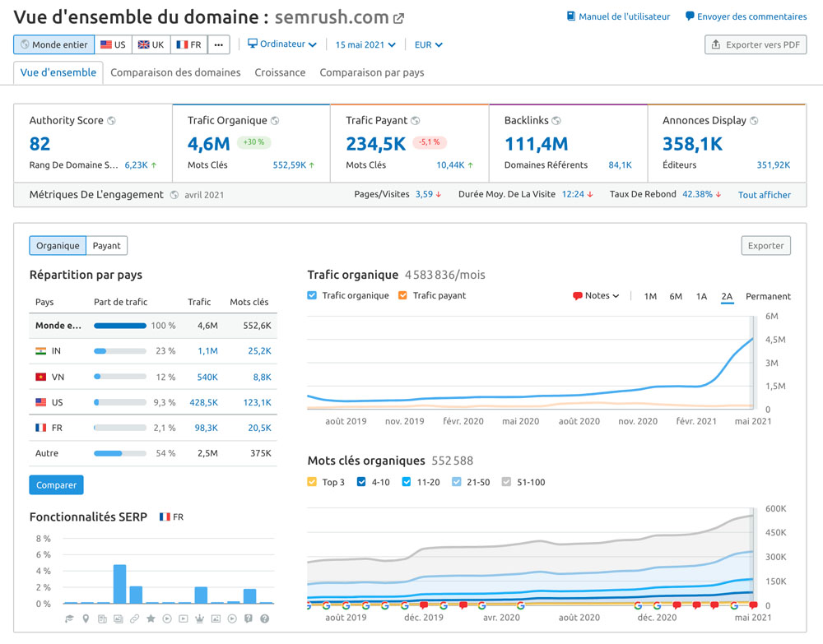The width and height of the screenshot is (823, 644).
Task: Open the 15 mai 2021 date dropdown
Action: pos(365,44)
